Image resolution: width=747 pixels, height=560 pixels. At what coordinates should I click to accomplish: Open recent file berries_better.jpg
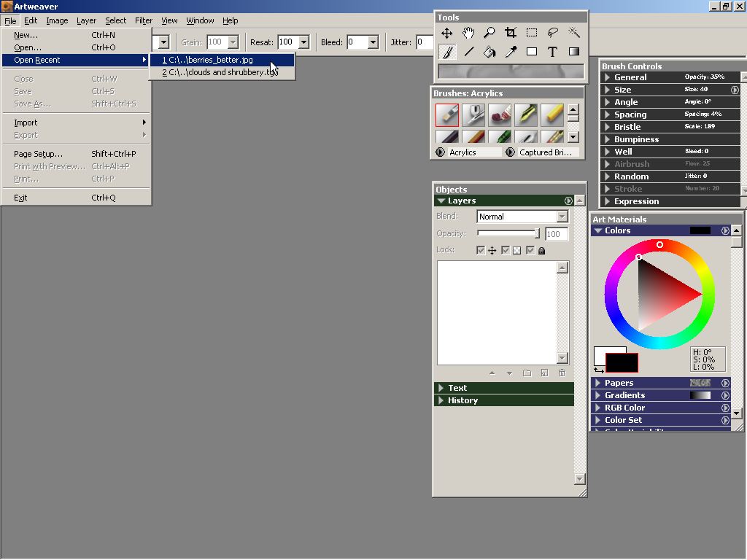point(210,60)
